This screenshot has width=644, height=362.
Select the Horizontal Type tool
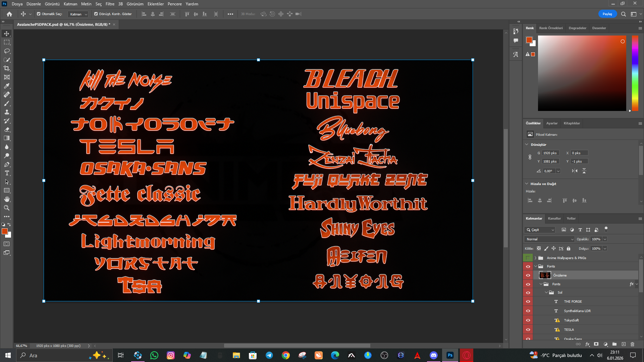[7, 173]
